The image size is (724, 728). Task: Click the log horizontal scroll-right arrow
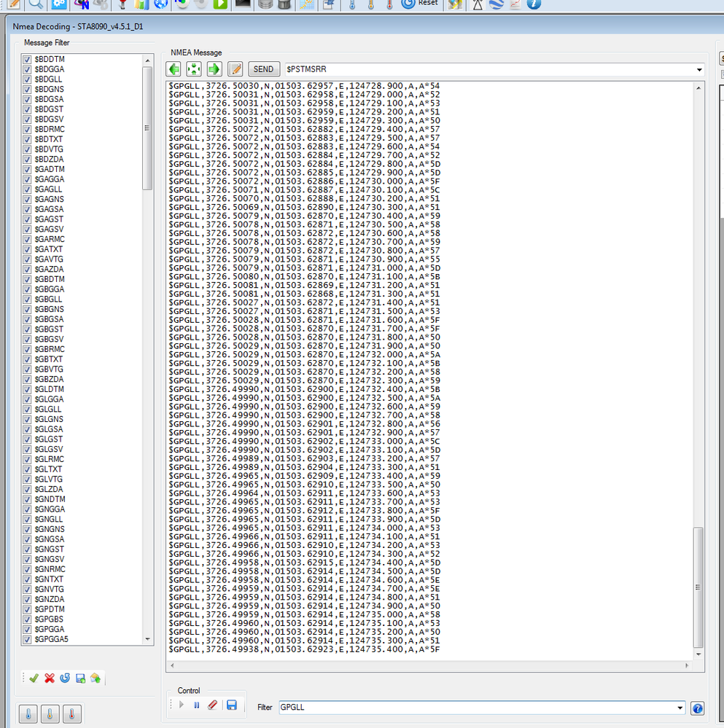click(687, 666)
